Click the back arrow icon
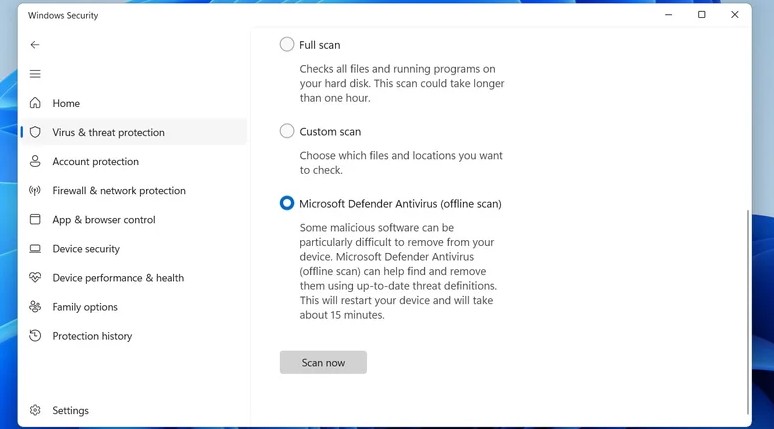The image size is (774, 429). pyautogui.click(x=35, y=45)
